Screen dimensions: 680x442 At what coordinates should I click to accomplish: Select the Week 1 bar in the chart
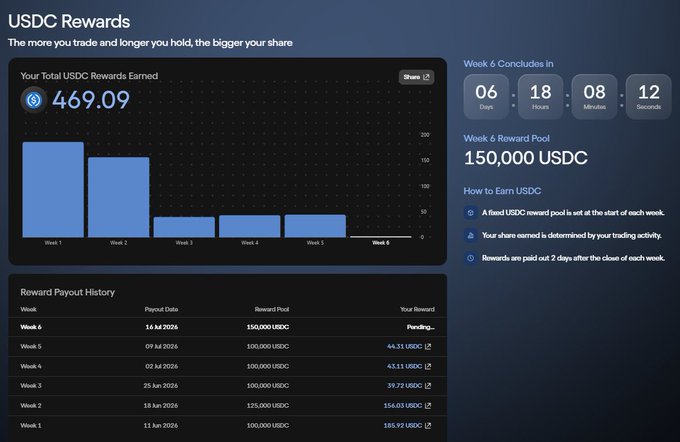tap(53, 190)
